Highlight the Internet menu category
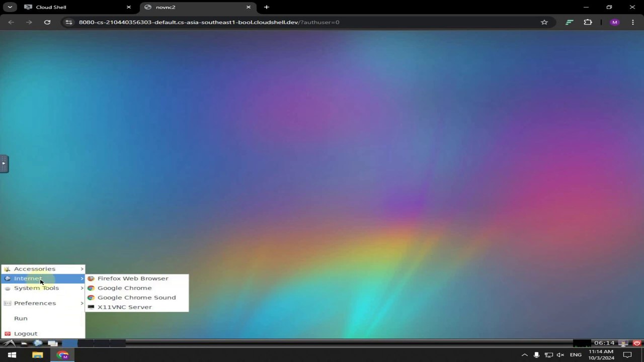Viewport: 644px width, 362px height. tap(43, 279)
